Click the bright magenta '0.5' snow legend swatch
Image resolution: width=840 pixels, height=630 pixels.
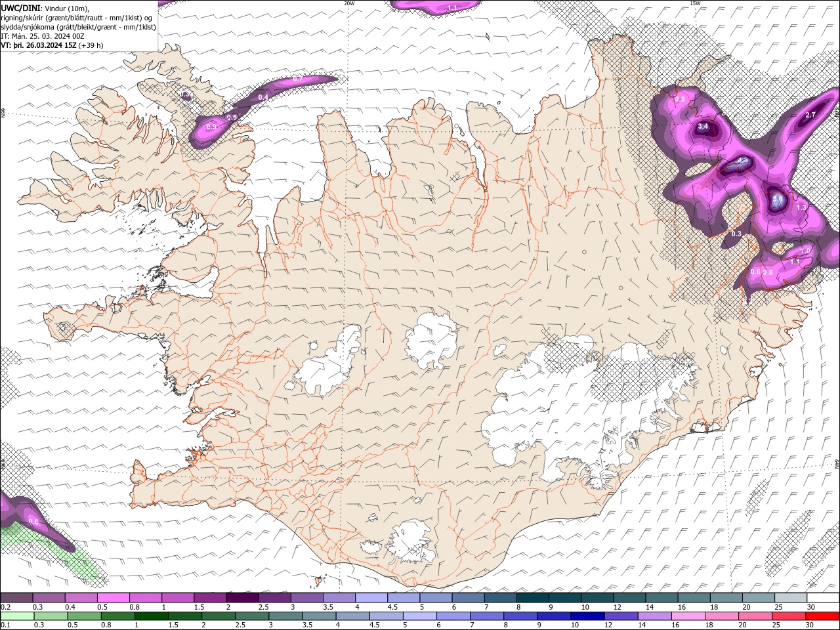tap(113, 598)
